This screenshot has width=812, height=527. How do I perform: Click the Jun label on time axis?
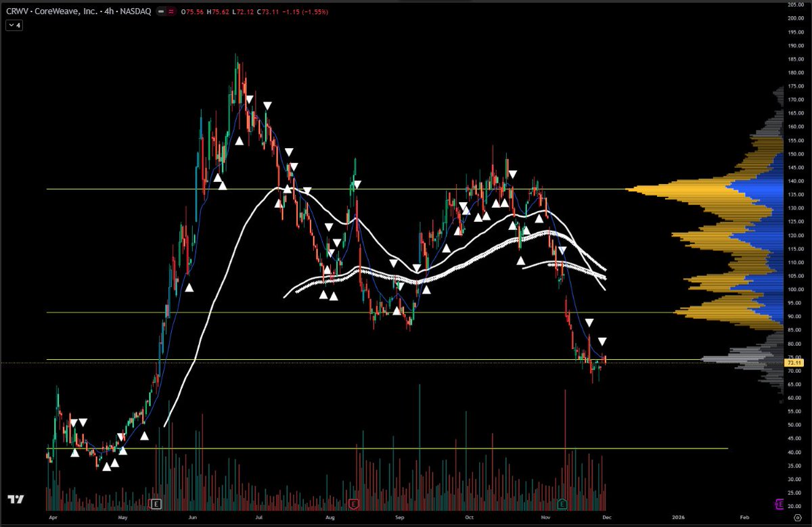click(x=192, y=517)
